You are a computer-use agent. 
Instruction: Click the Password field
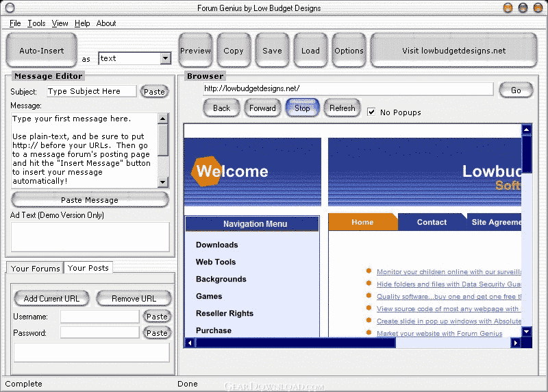99,332
